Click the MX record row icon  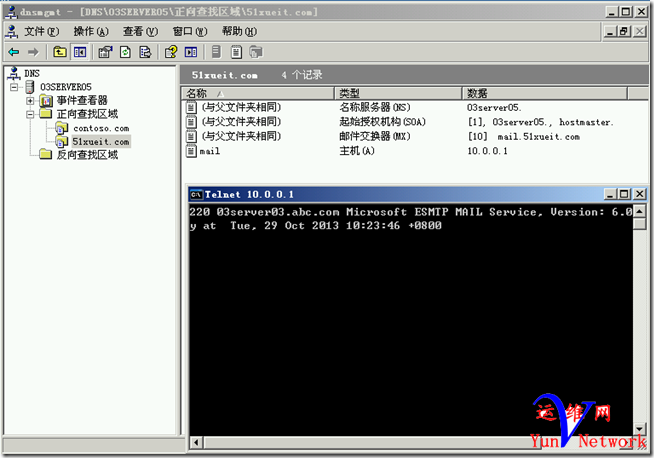191,136
